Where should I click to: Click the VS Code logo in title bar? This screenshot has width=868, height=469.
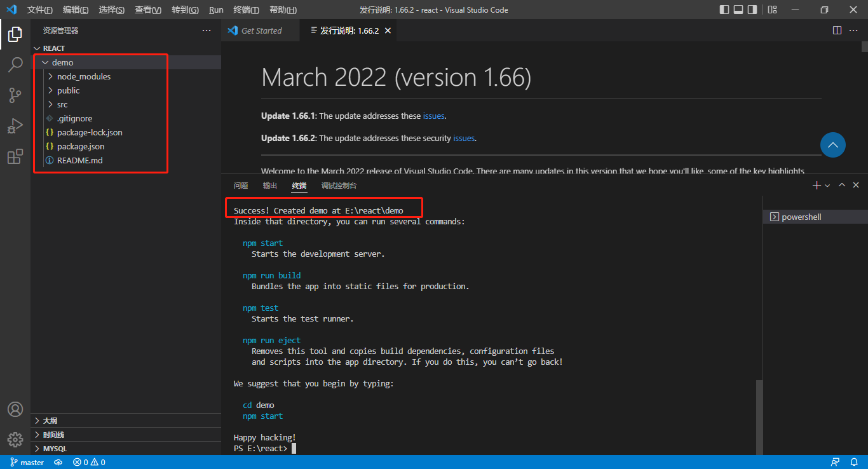[x=11, y=10]
